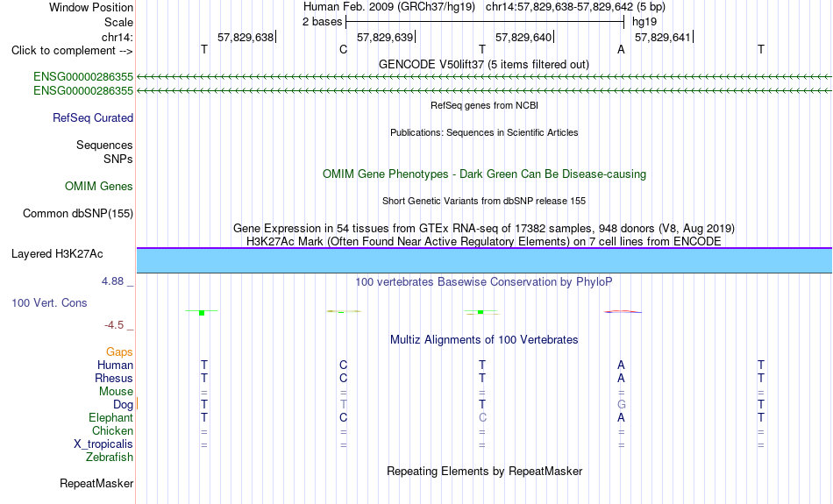This screenshot has width=833, height=504.
Task: Click 'Publications: Sequences in Scientific Articles' title
Action: [484, 132]
